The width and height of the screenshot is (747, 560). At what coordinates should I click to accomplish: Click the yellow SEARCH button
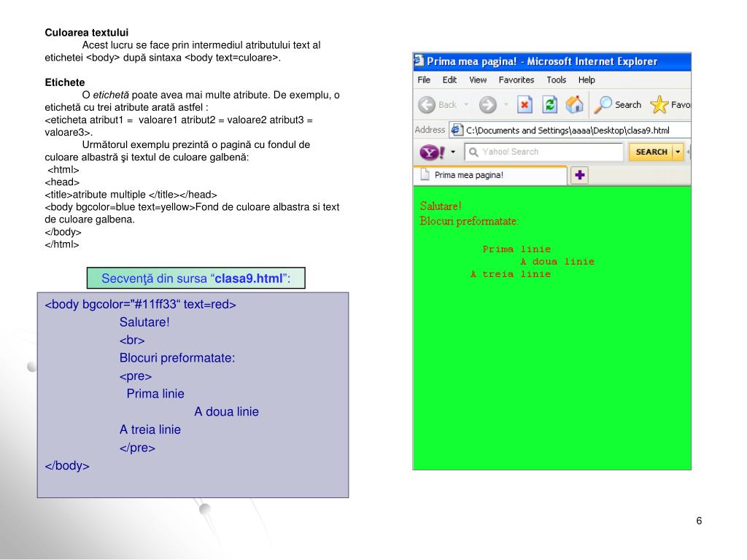651,152
